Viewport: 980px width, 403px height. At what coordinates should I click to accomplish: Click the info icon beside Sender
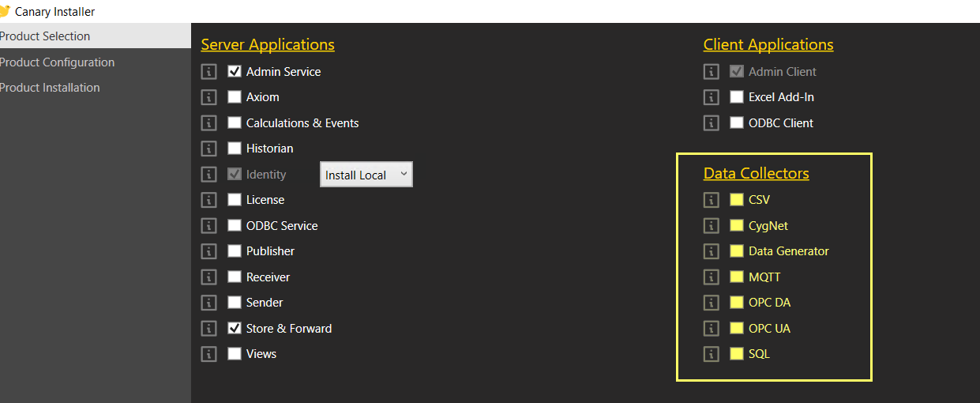(x=208, y=303)
